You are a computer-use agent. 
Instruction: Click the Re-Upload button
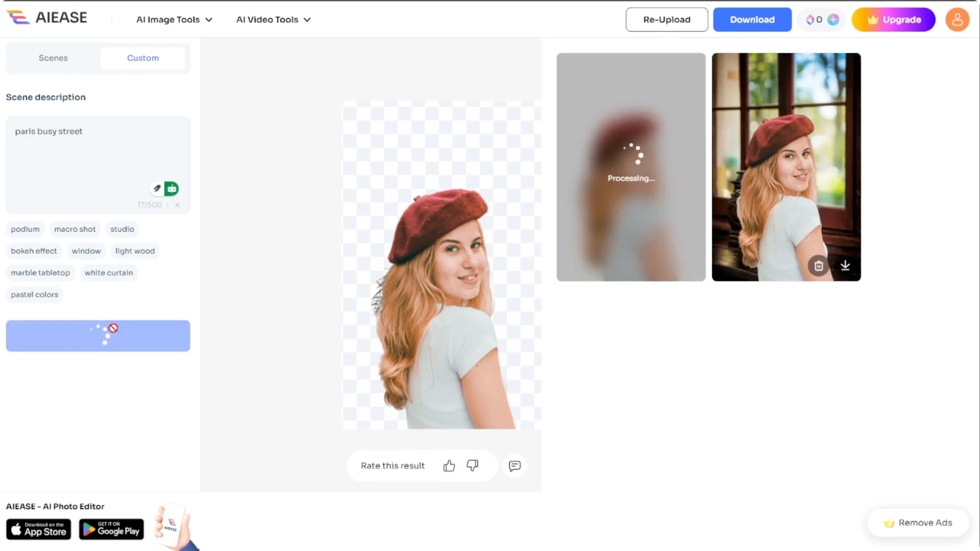[667, 19]
